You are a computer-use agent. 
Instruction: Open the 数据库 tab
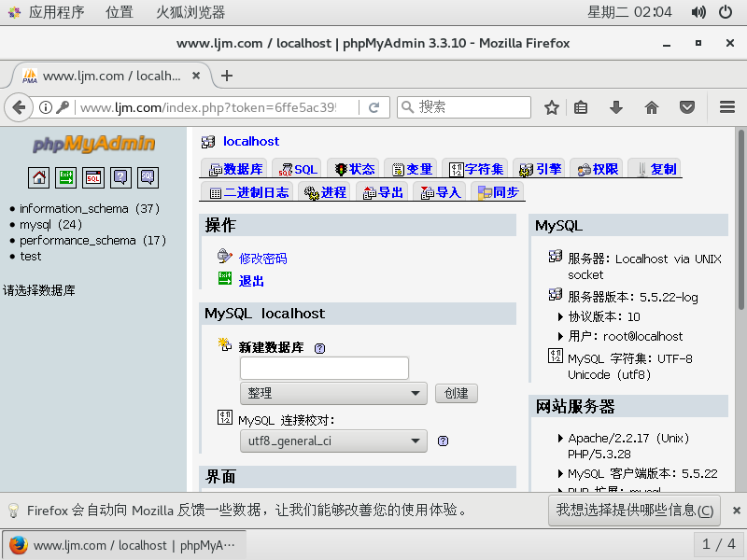235,169
